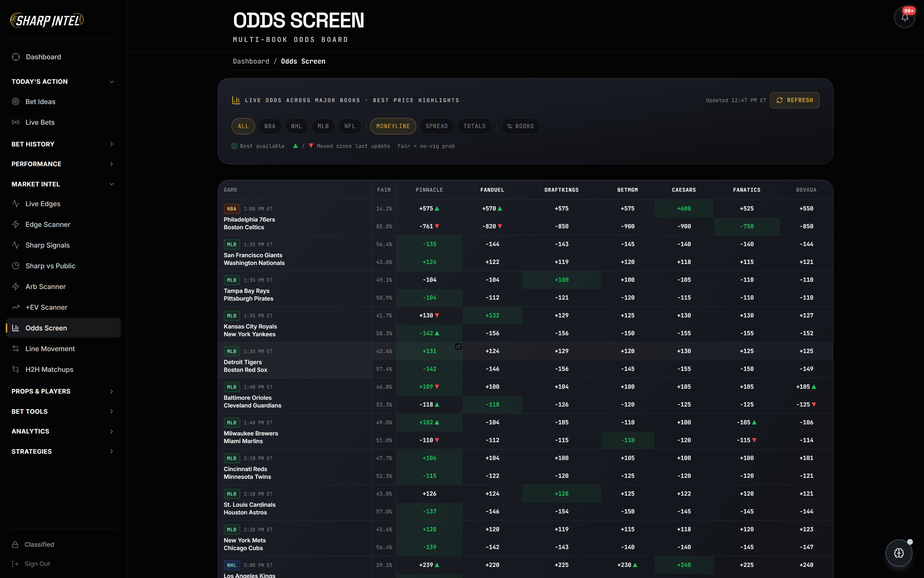Screen dimensions: 924x578
Task: Click the Live Bets broadcast icon
Action: point(16,122)
